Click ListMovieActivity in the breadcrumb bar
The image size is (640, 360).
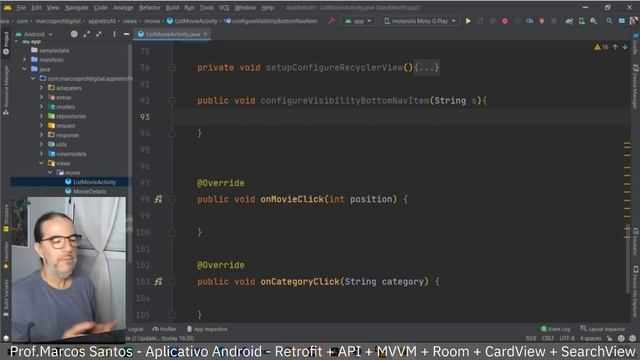192,21
